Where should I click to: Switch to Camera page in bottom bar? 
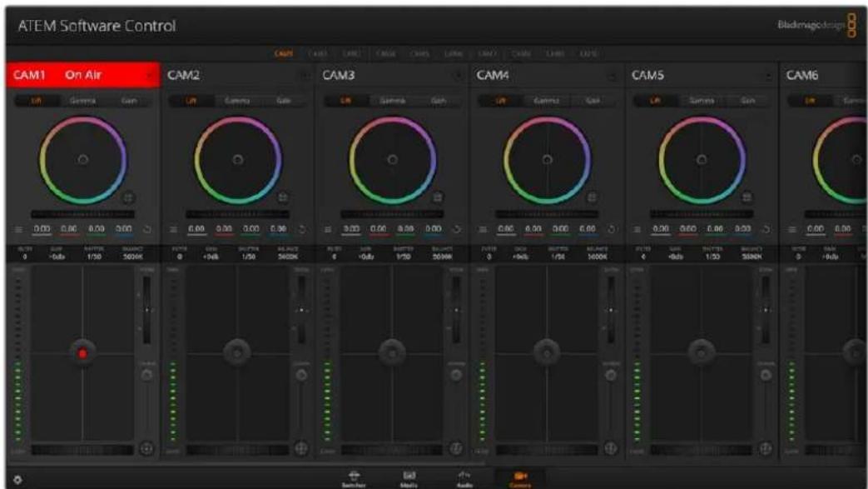click(x=520, y=479)
